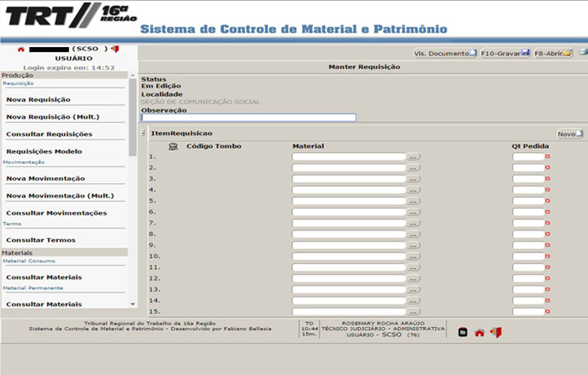Open Consultar Requisições menu item

pos(49,135)
